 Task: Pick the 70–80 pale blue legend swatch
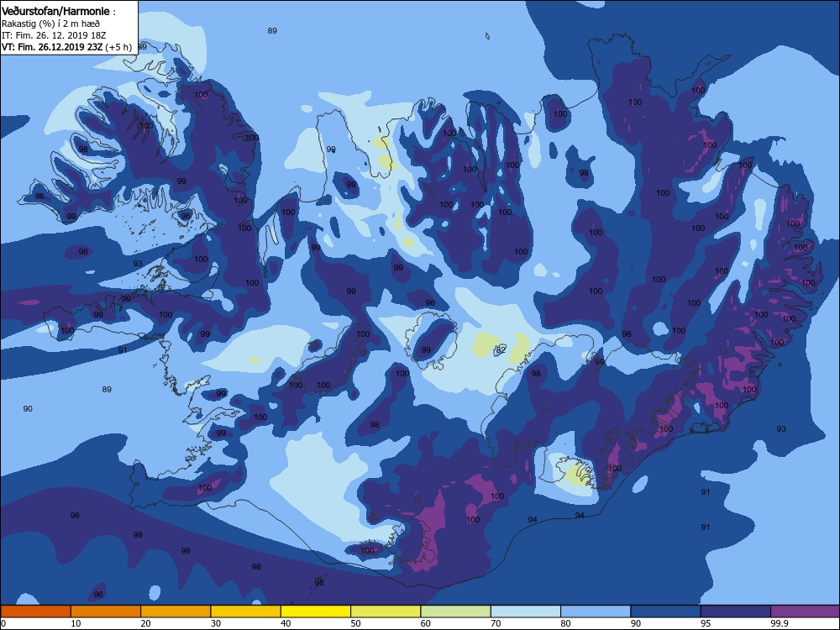[x=526, y=612]
